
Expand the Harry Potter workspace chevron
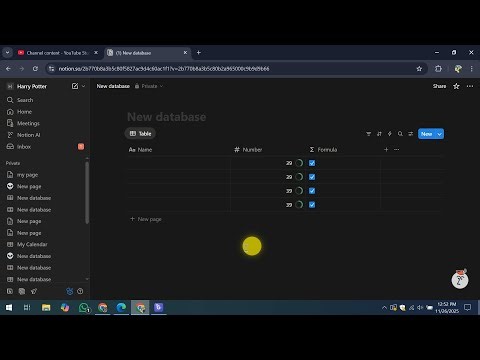[83, 86]
